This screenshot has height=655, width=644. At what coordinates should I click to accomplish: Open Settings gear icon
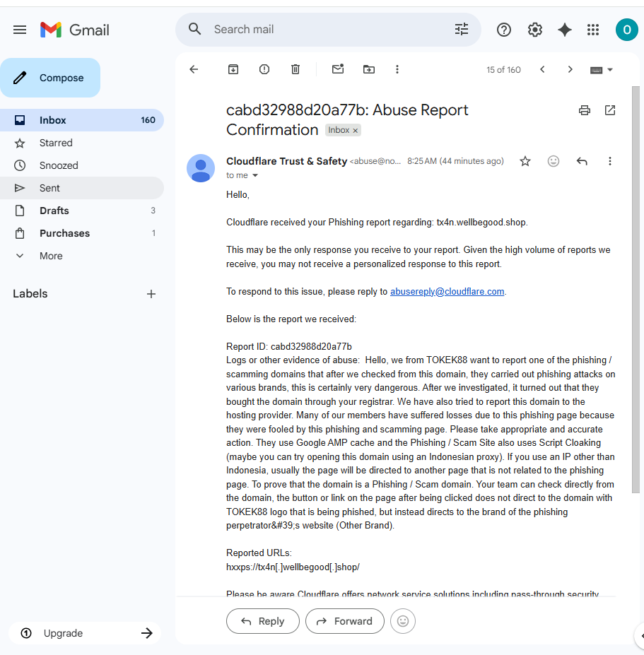pyautogui.click(x=535, y=30)
